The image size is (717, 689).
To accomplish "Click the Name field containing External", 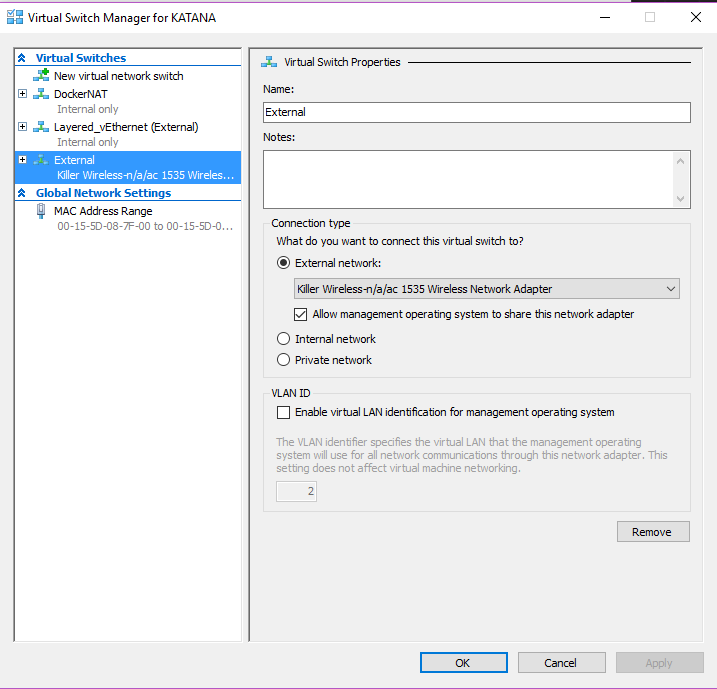I will 477,112.
